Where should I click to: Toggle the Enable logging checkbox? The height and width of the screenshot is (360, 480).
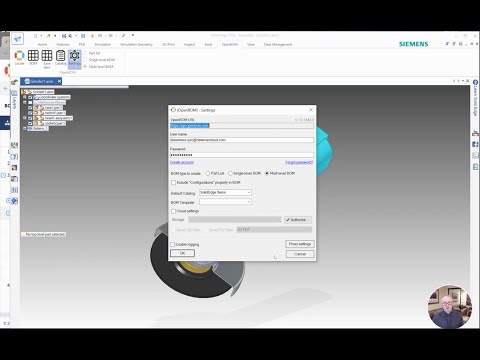[172, 244]
